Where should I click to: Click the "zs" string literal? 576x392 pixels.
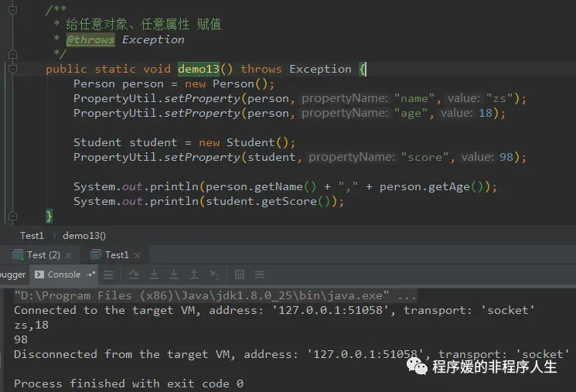500,98
